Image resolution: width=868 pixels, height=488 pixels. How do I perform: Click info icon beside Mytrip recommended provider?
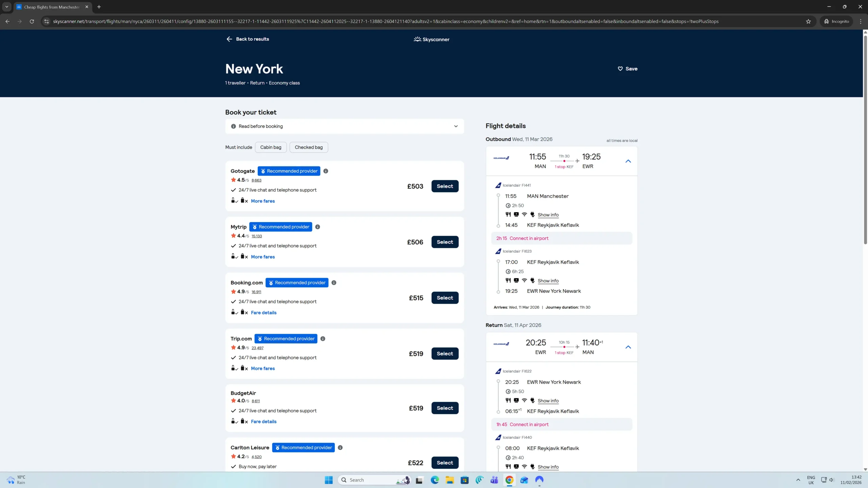coord(317,227)
